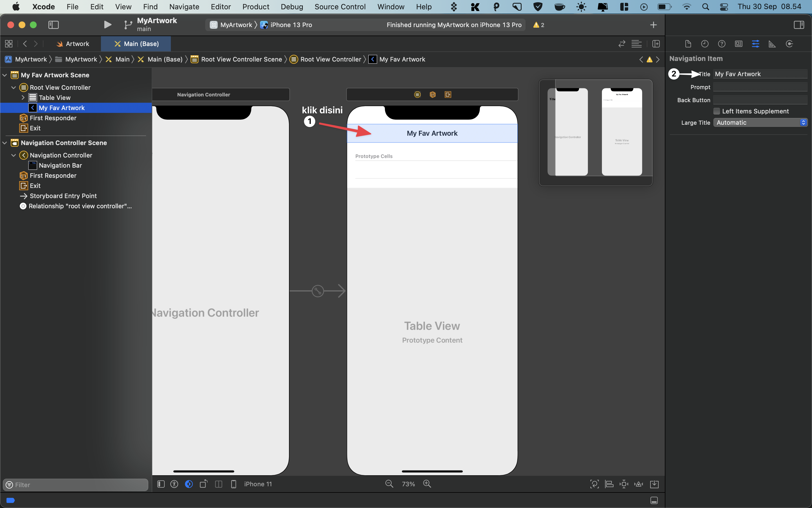Click the accessibility adjustments icon in canvas bar
Image resolution: width=812 pixels, height=508 pixels.
coord(174,484)
